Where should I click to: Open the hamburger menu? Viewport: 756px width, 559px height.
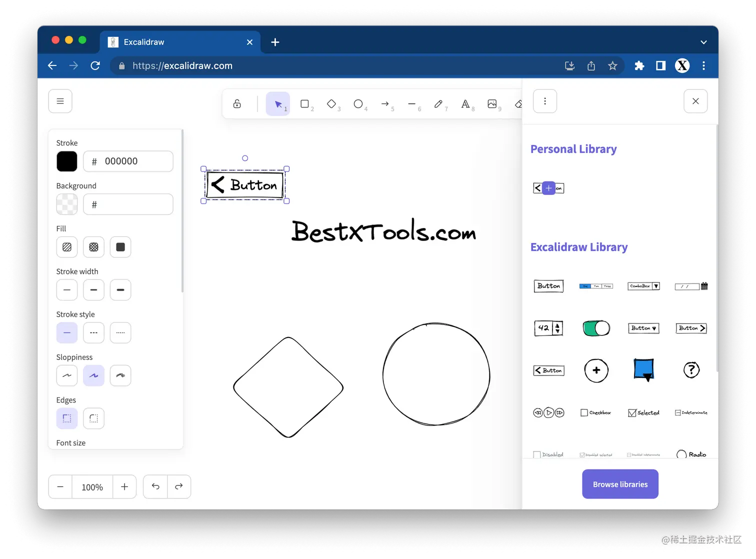[x=60, y=101]
